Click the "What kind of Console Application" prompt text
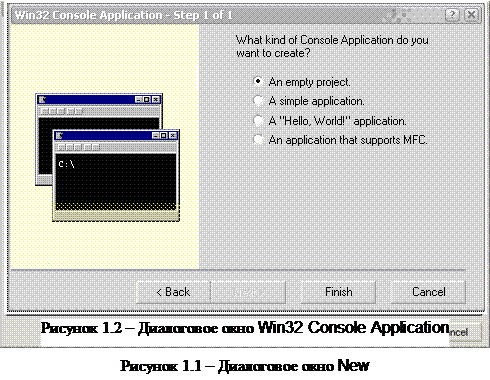Viewport: 490px width, 380px height. [332, 46]
